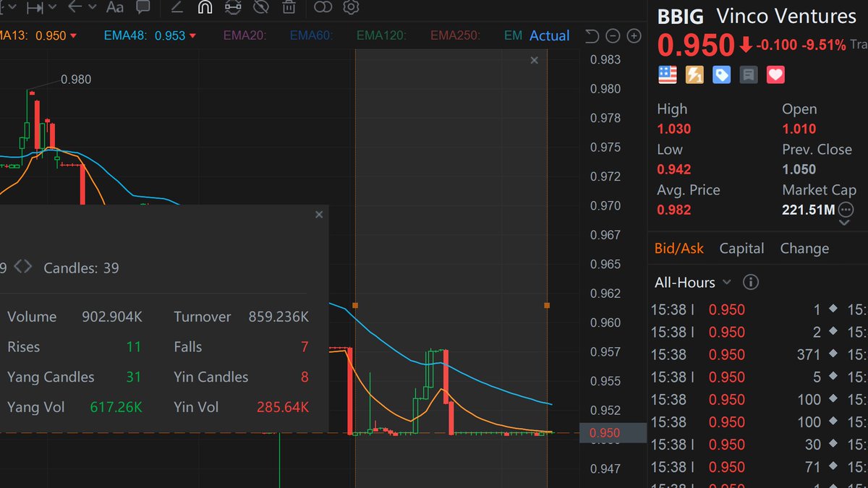Screen dimensions: 868x488
Task: Select the 15:38 trade row with volume 71
Action: 757,467
